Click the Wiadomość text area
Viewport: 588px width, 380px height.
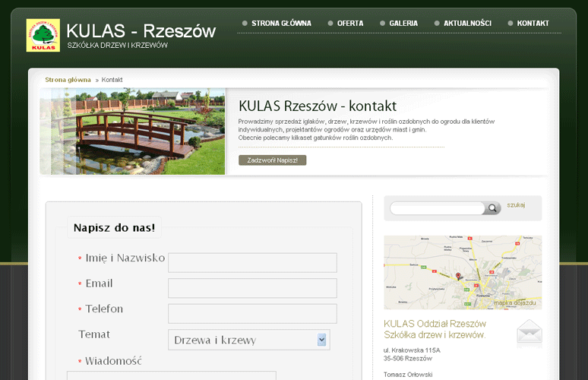coord(172,375)
